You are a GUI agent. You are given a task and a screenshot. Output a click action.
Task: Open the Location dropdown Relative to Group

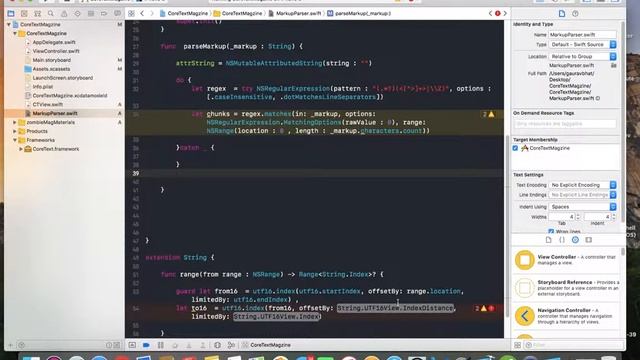point(582,56)
